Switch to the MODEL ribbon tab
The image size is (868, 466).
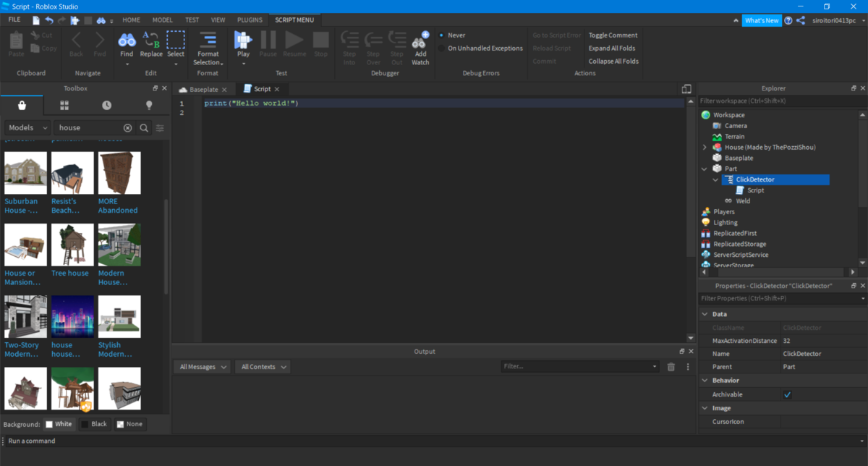tap(163, 20)
